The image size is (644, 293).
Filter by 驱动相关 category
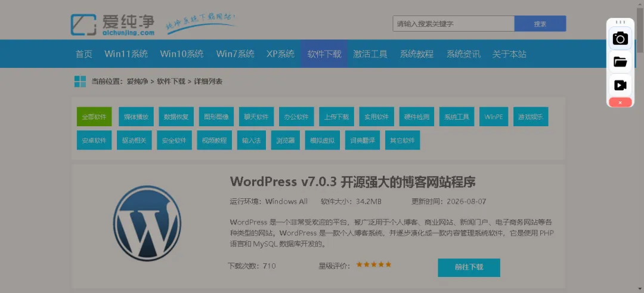pyautogui.click(x=134, y=140)
